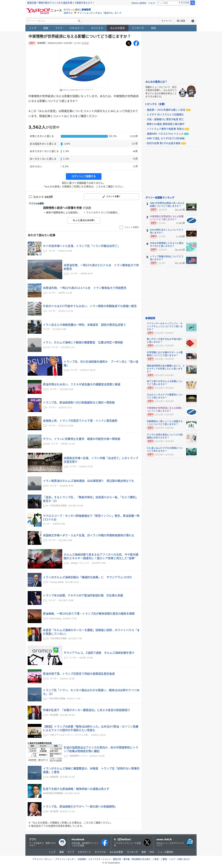The height and width of the screenshot is (868, 222).
Task: Click the footer RSS link
Action: click(152, 852)
